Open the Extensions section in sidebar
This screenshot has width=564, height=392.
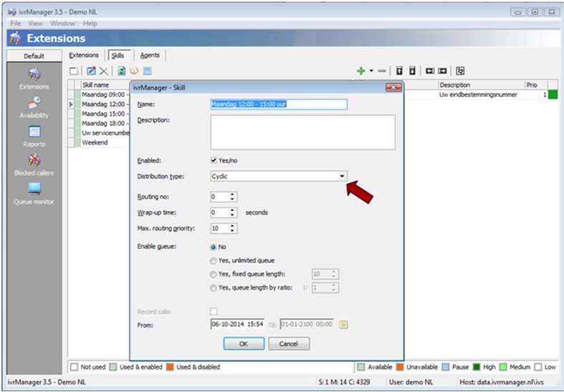tap(34, 79)
